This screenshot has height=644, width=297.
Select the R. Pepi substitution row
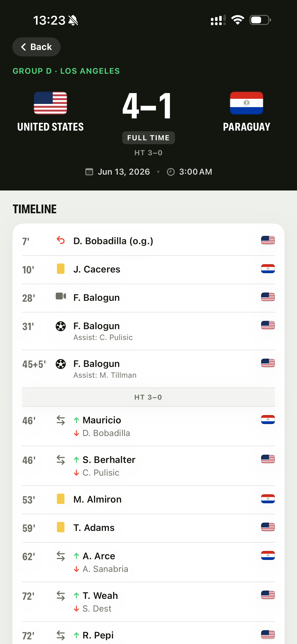[x=148, y=633]
